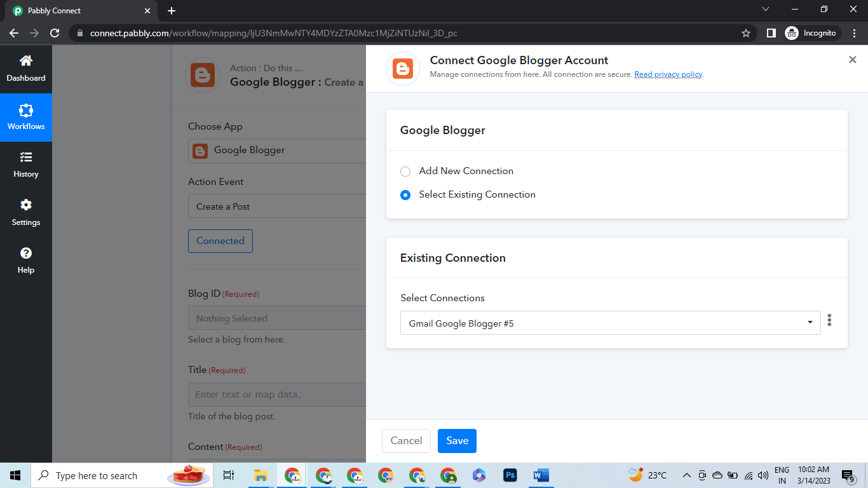868x488 pixels.
Task: Open the Windows Start menu
Action: [15, 475]
